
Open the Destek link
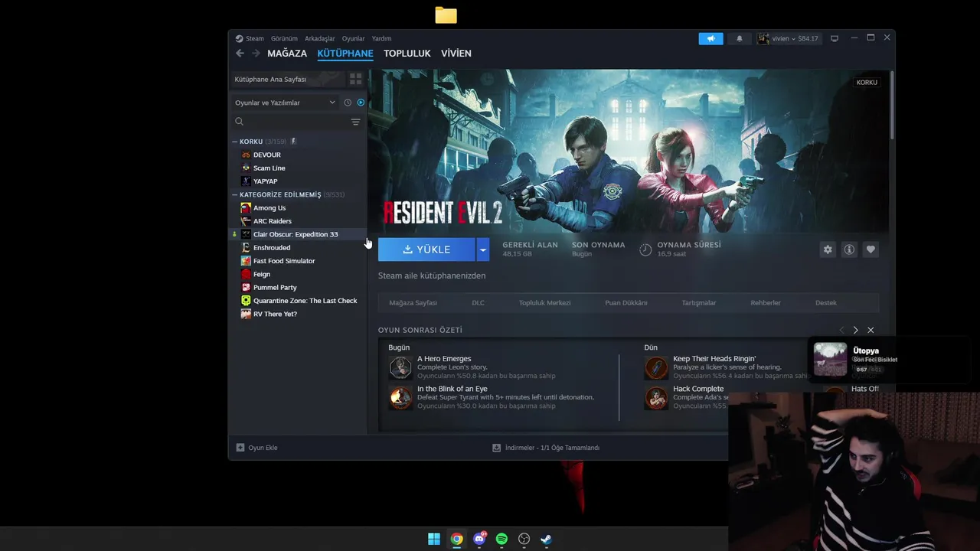point(826,303)
